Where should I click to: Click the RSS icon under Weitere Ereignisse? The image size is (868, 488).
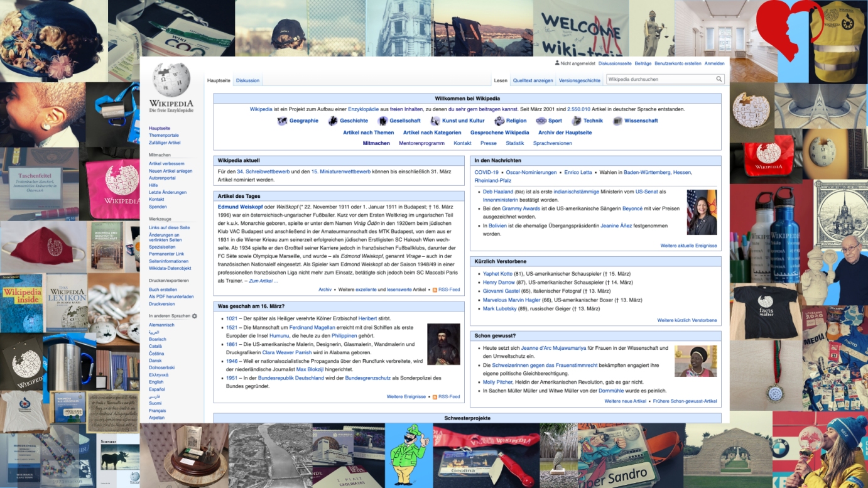435,397
